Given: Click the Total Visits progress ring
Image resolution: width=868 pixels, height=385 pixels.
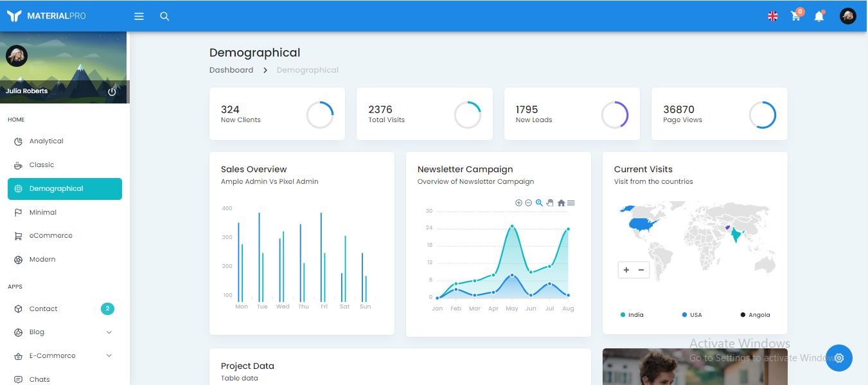Looking at the screenshot, I should [468, 115].
